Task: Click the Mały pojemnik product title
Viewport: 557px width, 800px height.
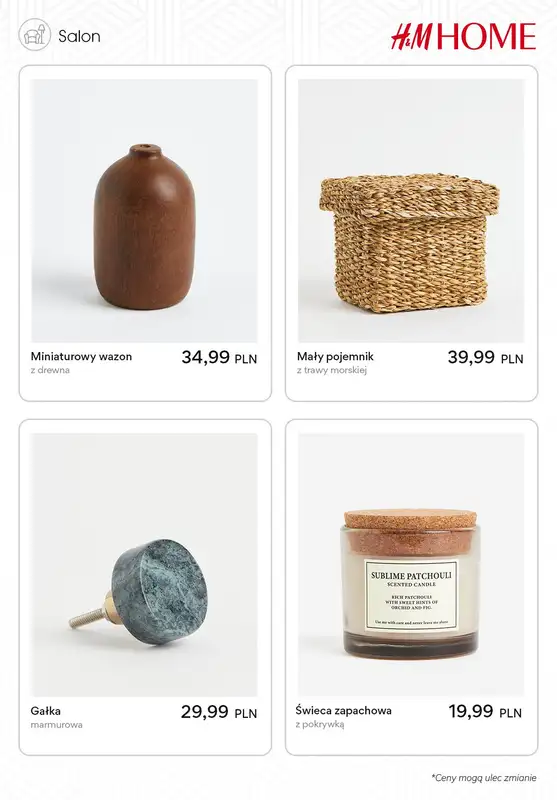Action: [335, 357]
